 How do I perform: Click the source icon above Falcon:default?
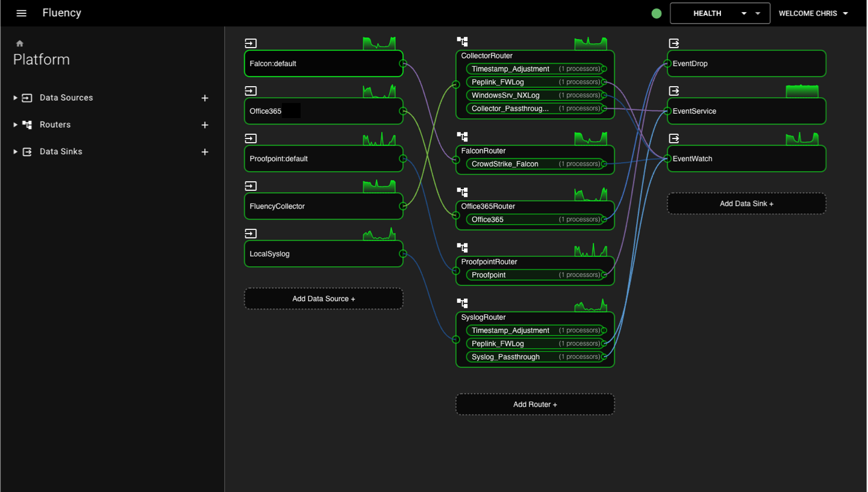251,43
